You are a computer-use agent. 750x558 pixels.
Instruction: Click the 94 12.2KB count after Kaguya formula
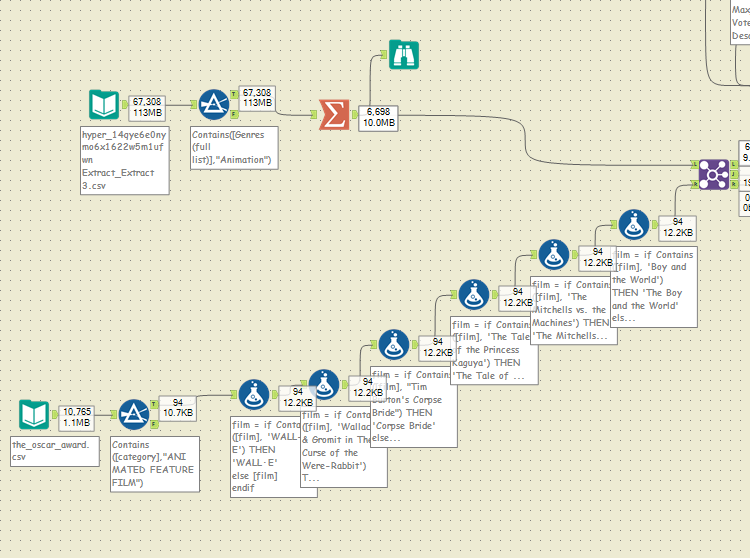517,297
